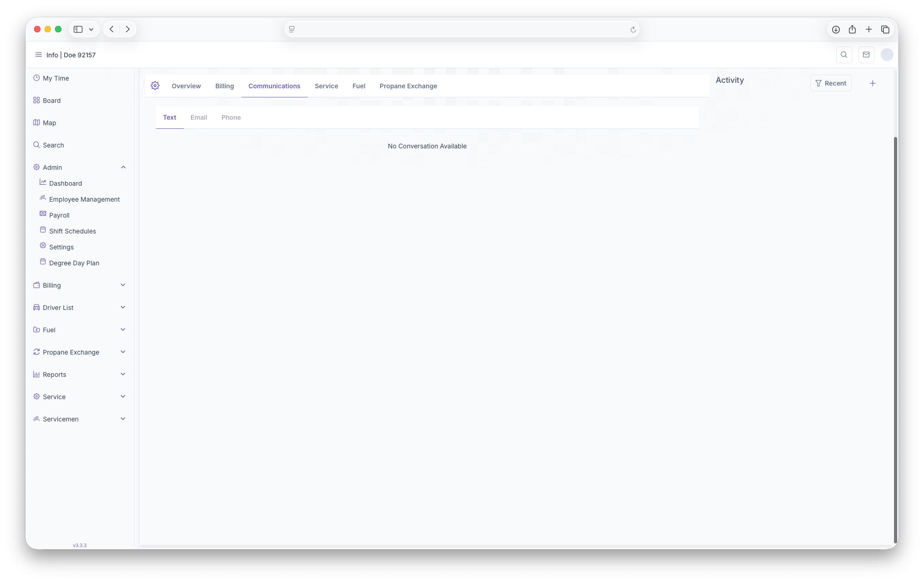Click the browser downloads icon

pos(836,30)
